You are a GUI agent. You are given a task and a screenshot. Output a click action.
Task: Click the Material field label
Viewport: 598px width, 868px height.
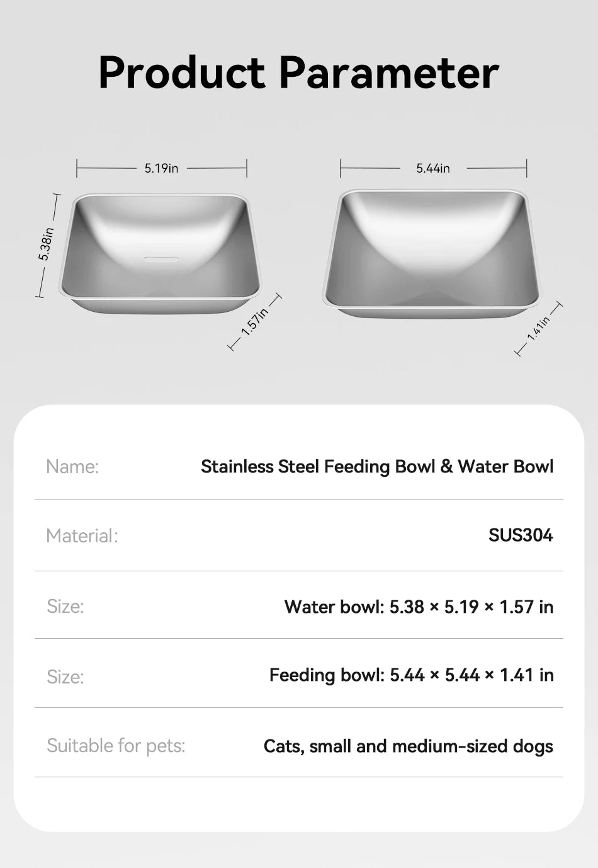tap(82, 536)
